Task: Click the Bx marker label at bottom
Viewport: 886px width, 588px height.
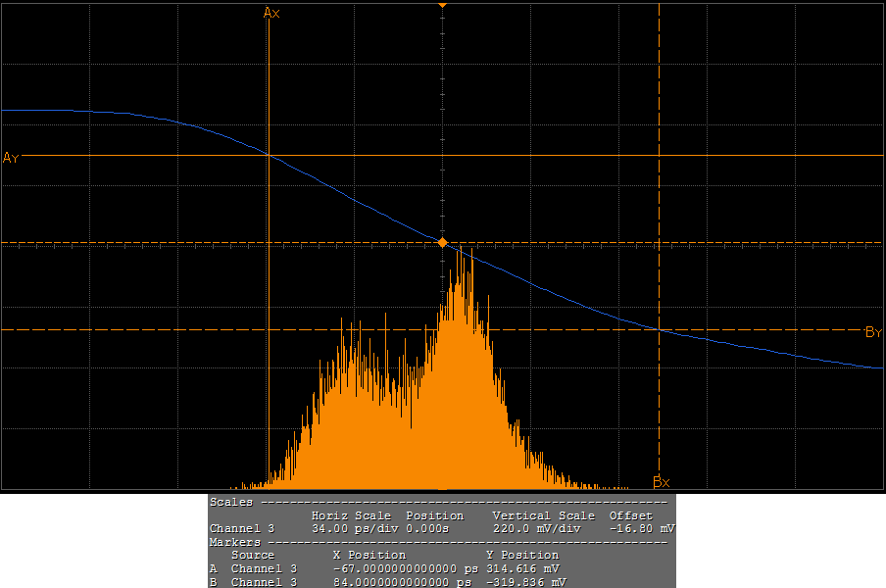Action: point(661,482)
